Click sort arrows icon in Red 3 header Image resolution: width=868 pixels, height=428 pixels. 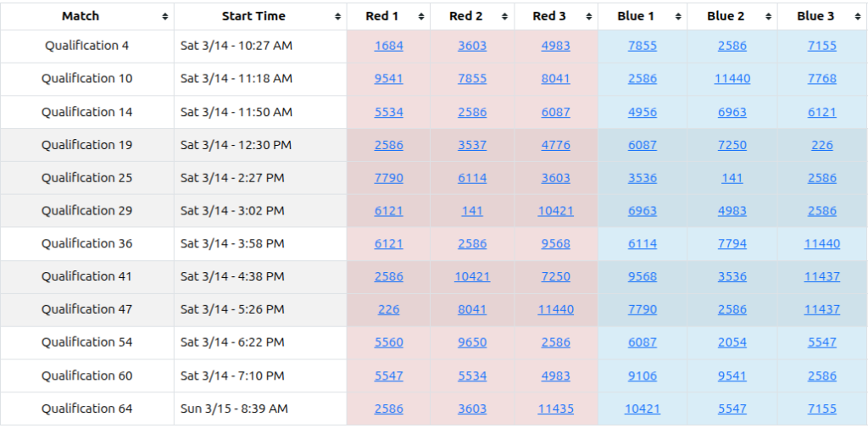pyautogui.click(x=588, y=17)
